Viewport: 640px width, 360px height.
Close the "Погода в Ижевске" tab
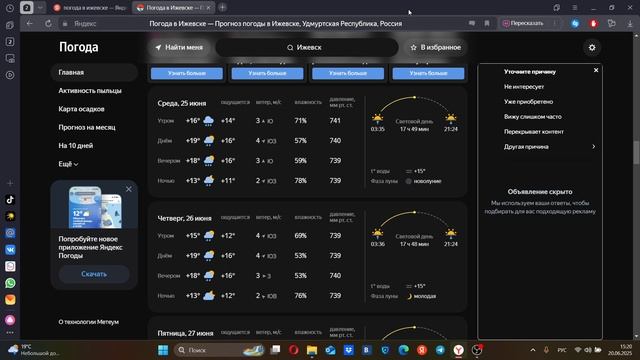tap(209, 8)
